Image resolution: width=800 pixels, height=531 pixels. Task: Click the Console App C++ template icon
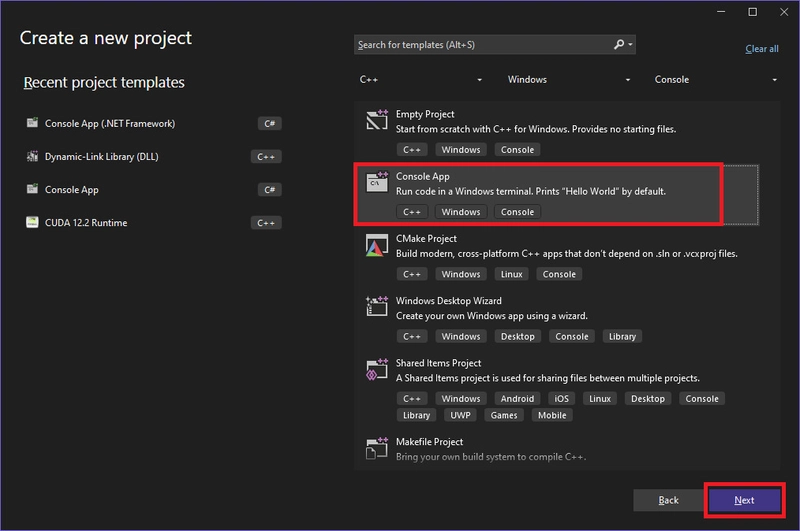(x=377, y=182)
